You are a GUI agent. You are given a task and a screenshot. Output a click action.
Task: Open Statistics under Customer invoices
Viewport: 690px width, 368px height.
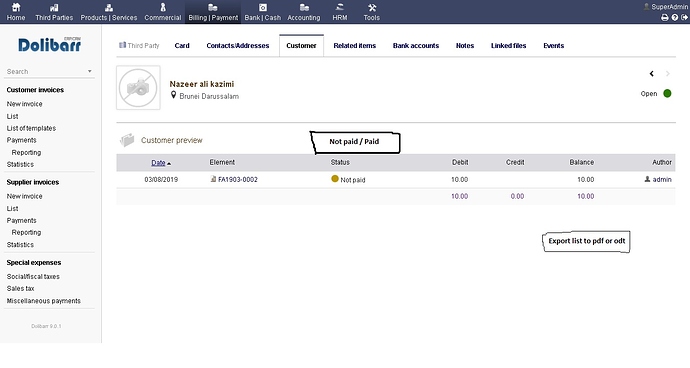tap(20, 164)
